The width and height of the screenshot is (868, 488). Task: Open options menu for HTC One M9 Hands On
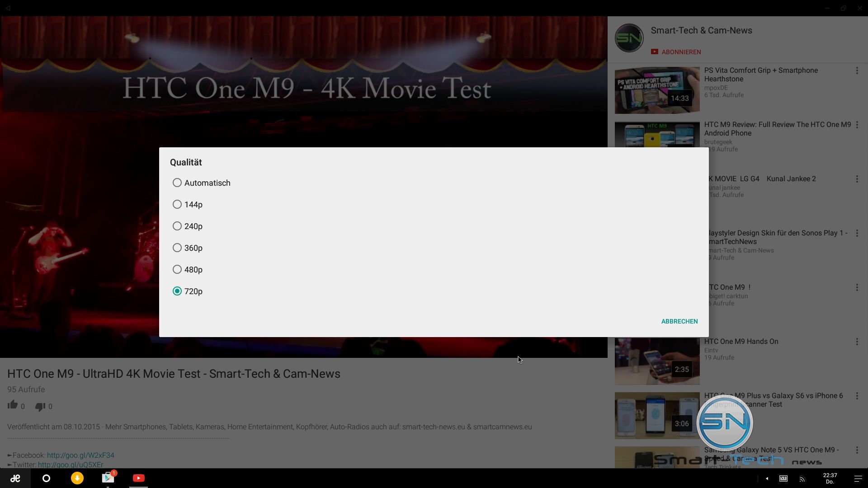click(857, 342)
